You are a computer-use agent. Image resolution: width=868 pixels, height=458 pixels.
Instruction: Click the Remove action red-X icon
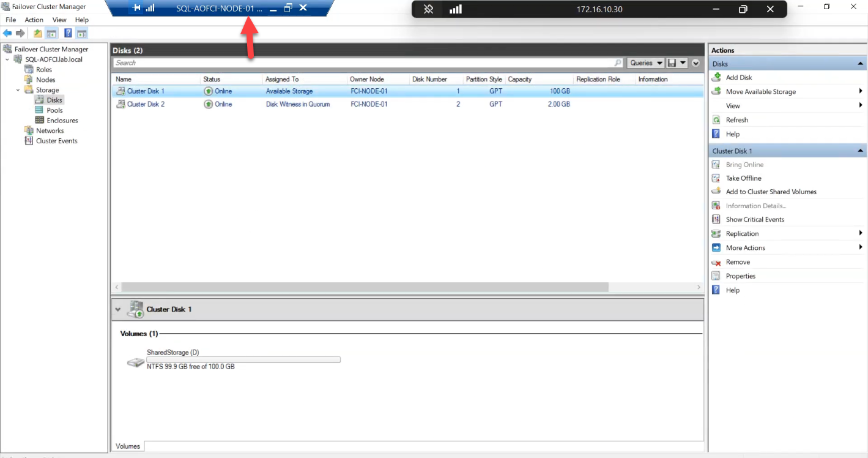716,262
